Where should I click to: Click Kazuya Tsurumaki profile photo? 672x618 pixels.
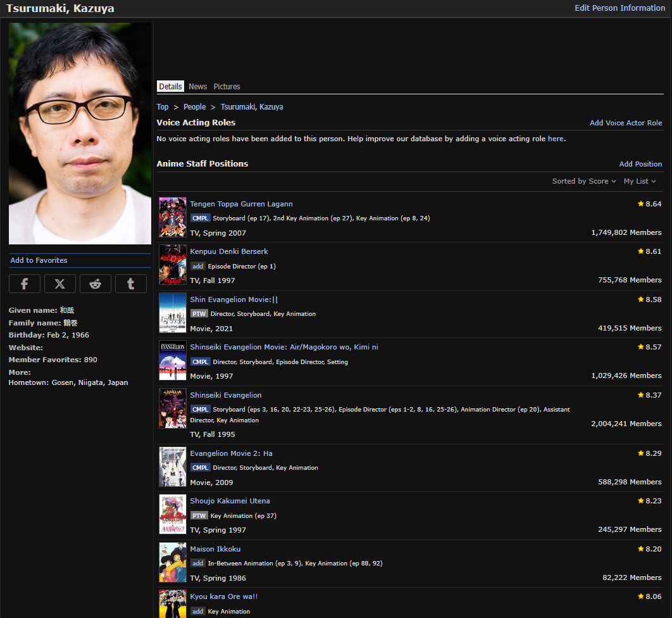point(80,134)
